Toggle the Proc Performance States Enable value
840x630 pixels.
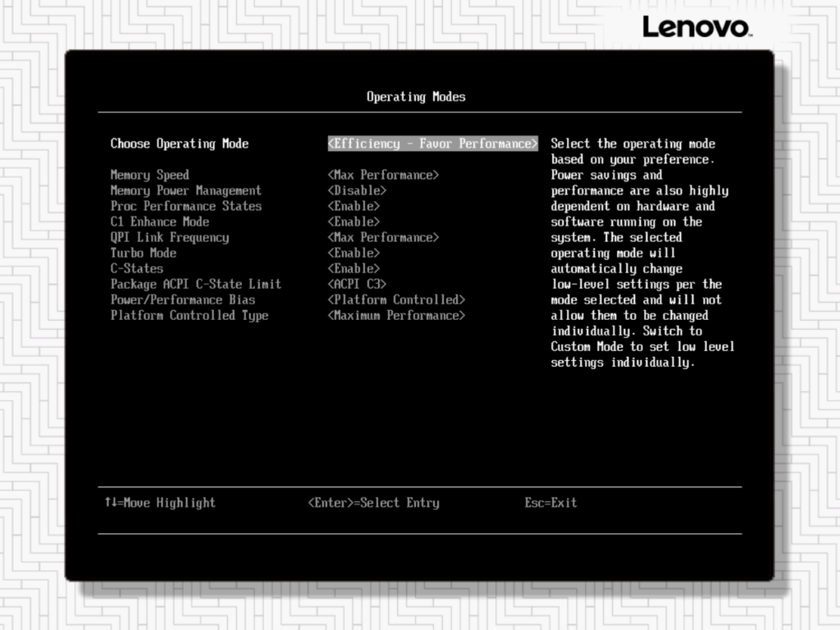[354, 206]
